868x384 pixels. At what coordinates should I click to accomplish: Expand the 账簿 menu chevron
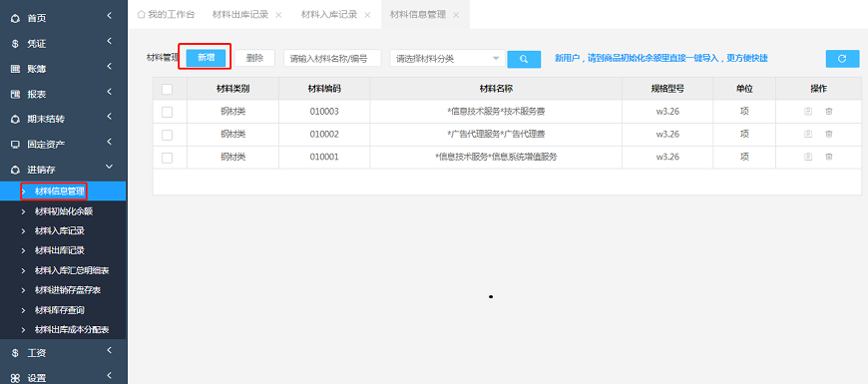[x=110, y=67]
